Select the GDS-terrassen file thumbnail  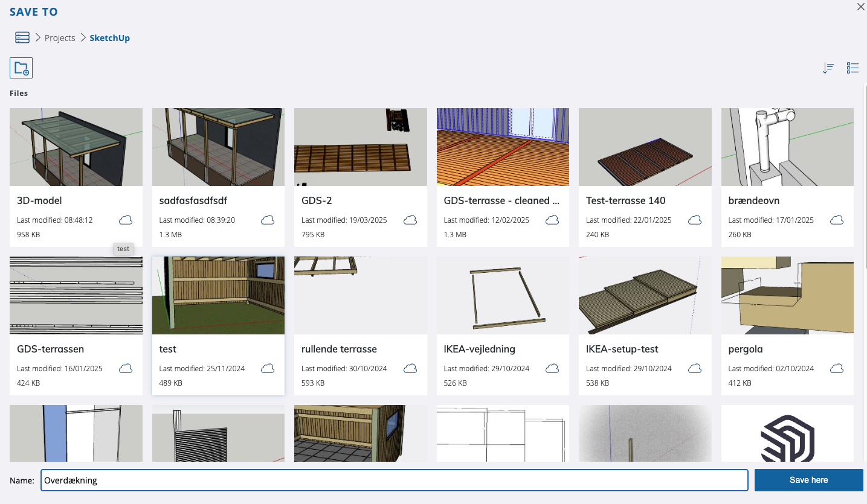[76, 296]
